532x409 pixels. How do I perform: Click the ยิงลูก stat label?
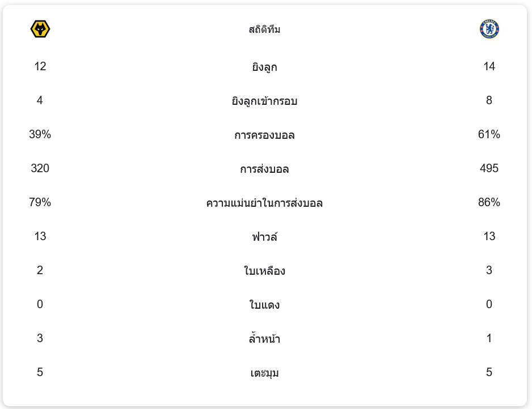click(x=264, y=67)
